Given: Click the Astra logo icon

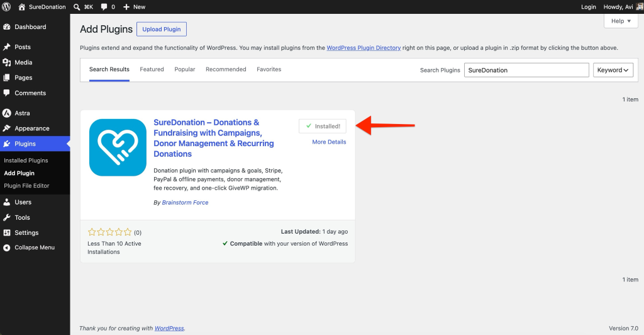Looking at the screenshot, I should coord(6,113).
